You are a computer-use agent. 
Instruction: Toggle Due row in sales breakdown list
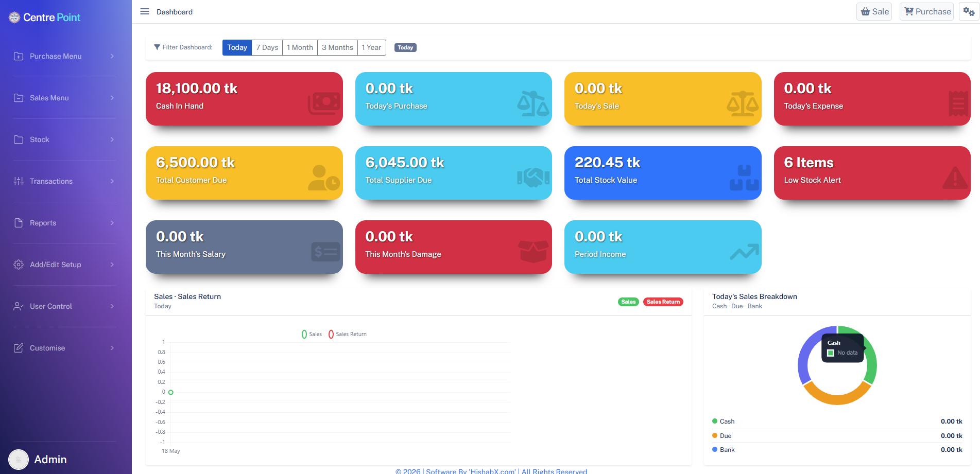(837, 436)
